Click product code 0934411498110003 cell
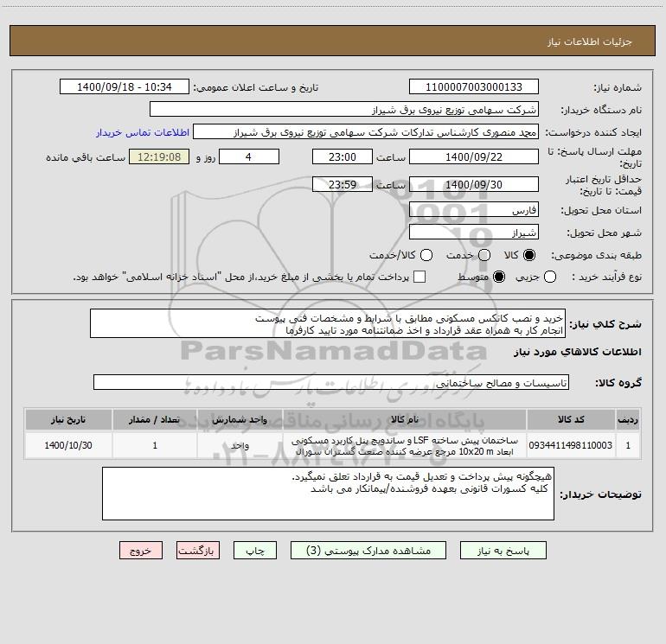Viewport: 666px width, 644px height. 571,445
